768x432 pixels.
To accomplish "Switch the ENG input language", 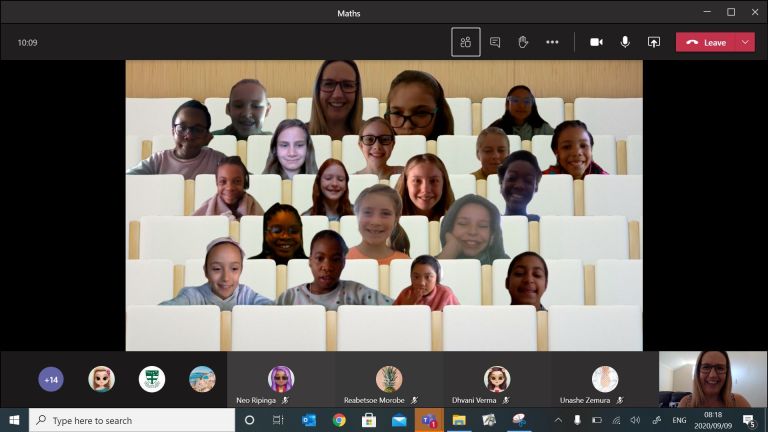I will (679, 420).
